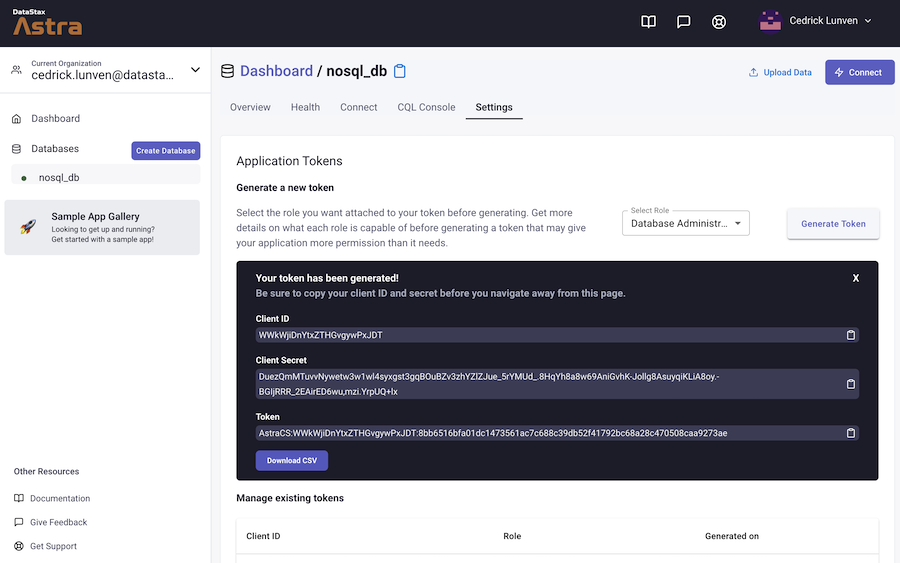Viewport: 900px width, 563px height.
Task: Switch to the Health tab
Action: coord(305,107)
